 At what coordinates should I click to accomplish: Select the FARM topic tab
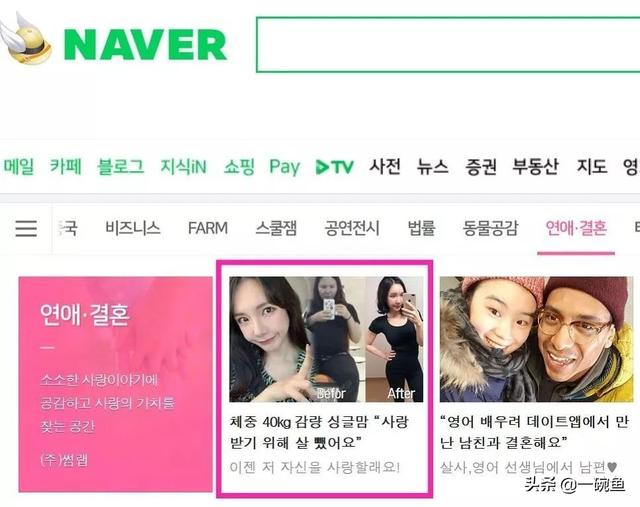coord(208,228)
